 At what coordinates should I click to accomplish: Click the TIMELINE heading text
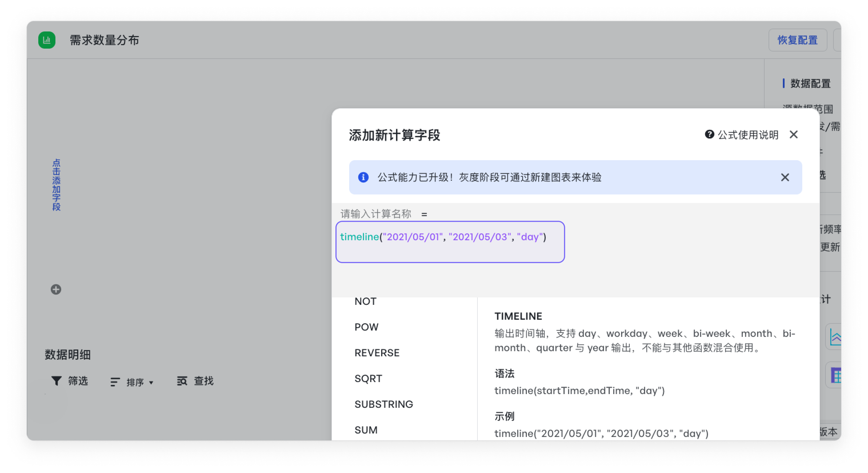click(x=518, y=316)
